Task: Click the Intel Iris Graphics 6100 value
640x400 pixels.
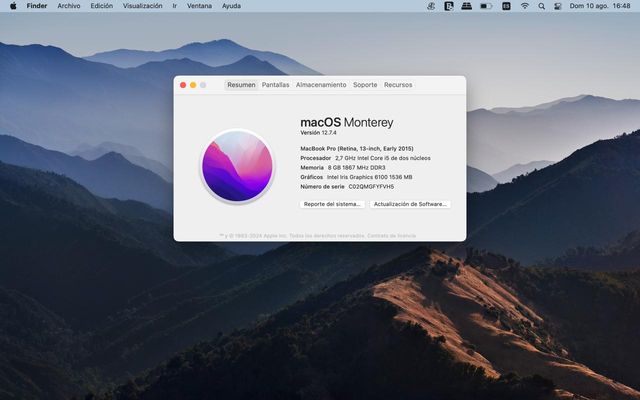Action: [x=369, y=177]
